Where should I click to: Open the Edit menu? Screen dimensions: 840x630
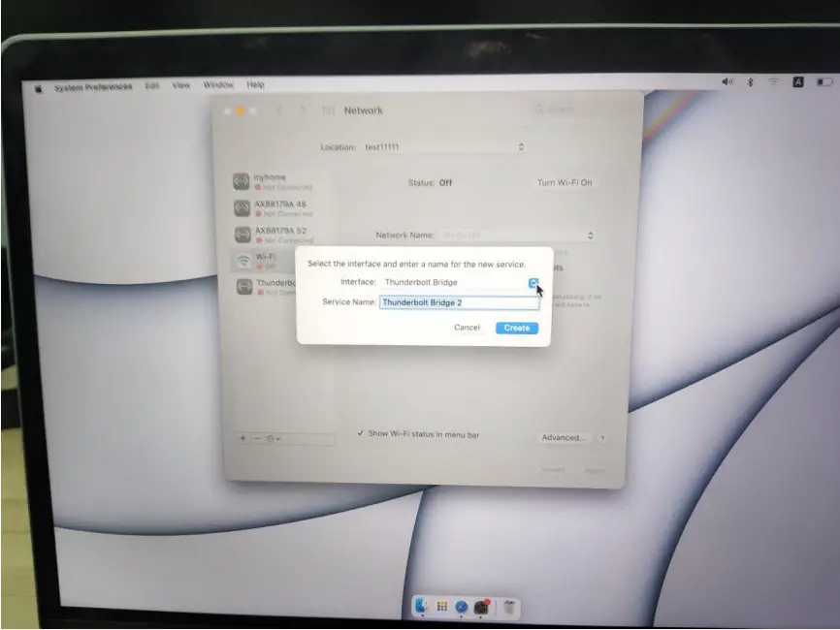coord(151,85)
